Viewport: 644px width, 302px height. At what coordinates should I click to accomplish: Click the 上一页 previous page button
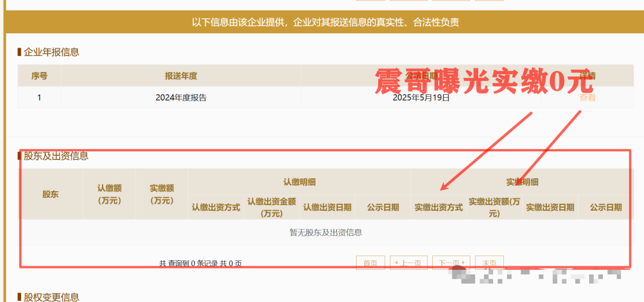(408, 263)
